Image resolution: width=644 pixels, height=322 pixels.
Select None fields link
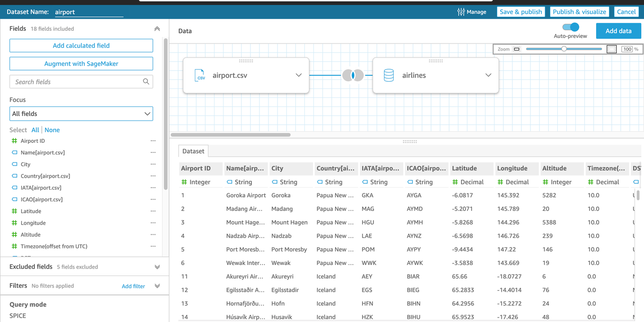pyautogui.click(x=52, y=130)
